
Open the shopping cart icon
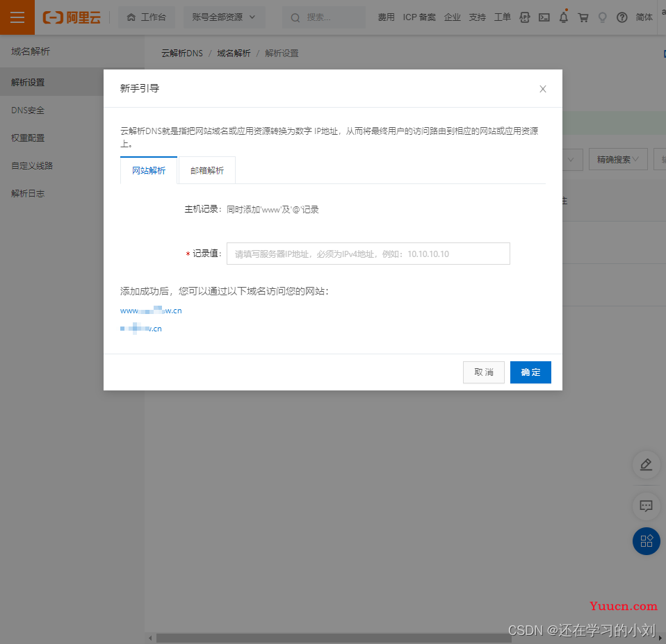(x=583, y=17)
